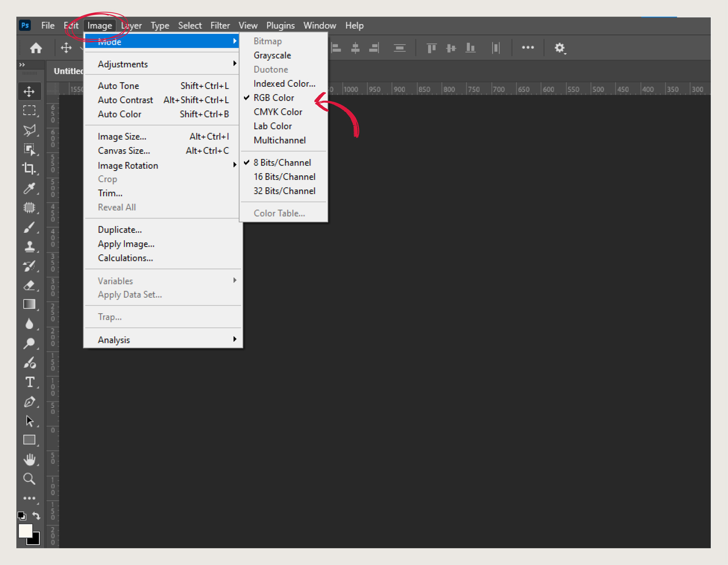Screen dimensions: 728x565
Task: Click align top edges icon
Action: click(x=431, y=48)
